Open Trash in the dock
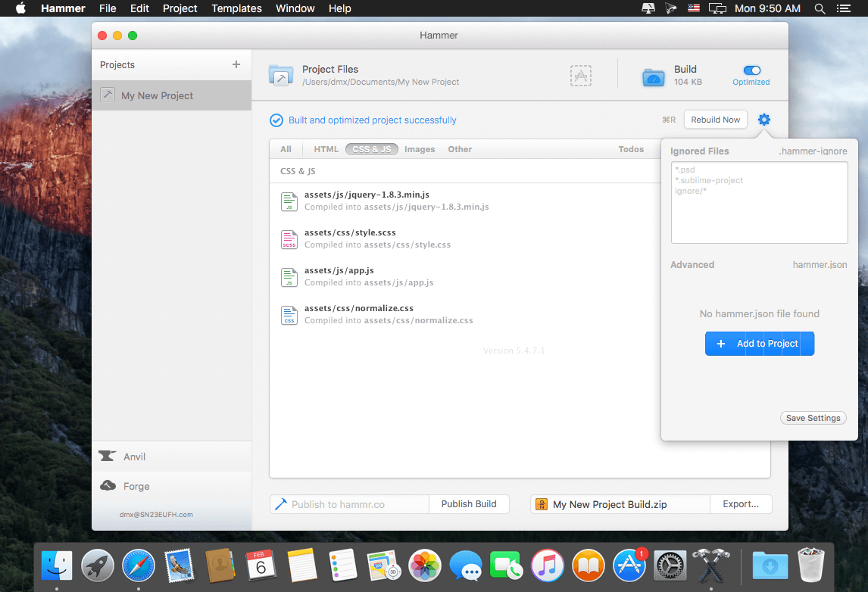868x592 pixels. (x=811, y=564)
